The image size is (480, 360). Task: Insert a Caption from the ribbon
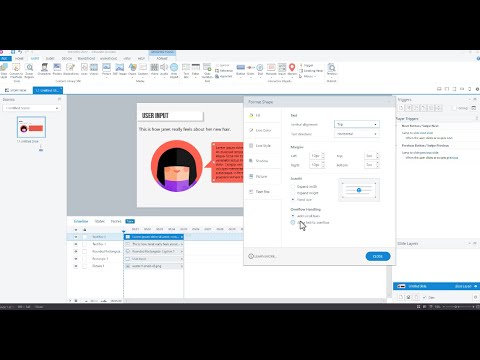[143, 69]
